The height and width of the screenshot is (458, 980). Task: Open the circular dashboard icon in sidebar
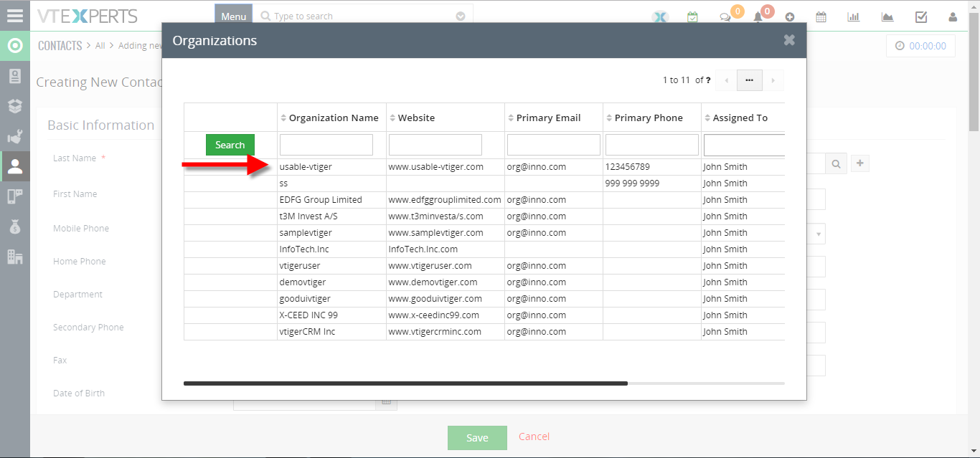14,46
